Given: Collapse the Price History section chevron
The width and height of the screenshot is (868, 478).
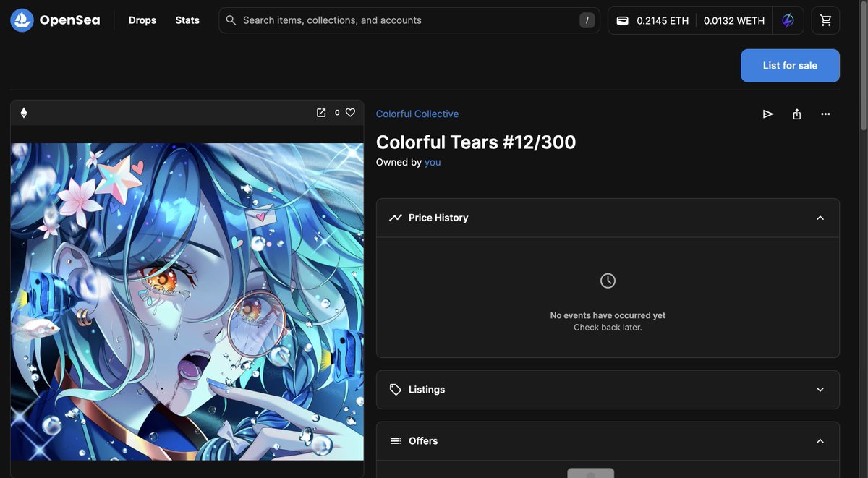Looking at the screenshot, I should (820, 218).
